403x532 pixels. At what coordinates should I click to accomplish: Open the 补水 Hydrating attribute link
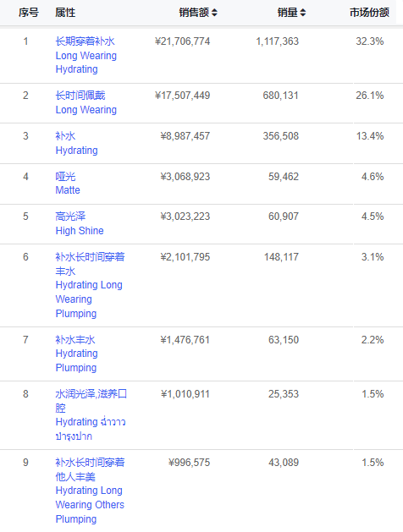(x=76, y=143)
